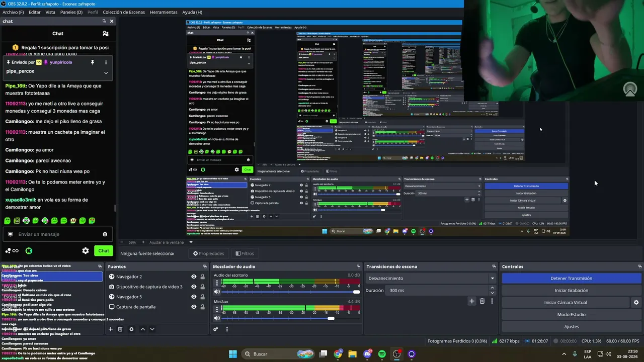Open the Paneles menu
This screenshot has width=644, height=362.
(x=71, y=12)
